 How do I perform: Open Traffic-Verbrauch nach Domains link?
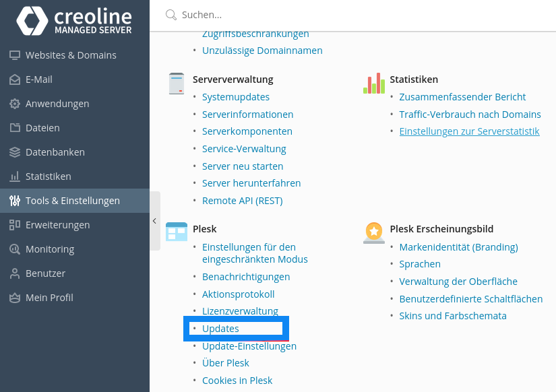tap(470, 115)
